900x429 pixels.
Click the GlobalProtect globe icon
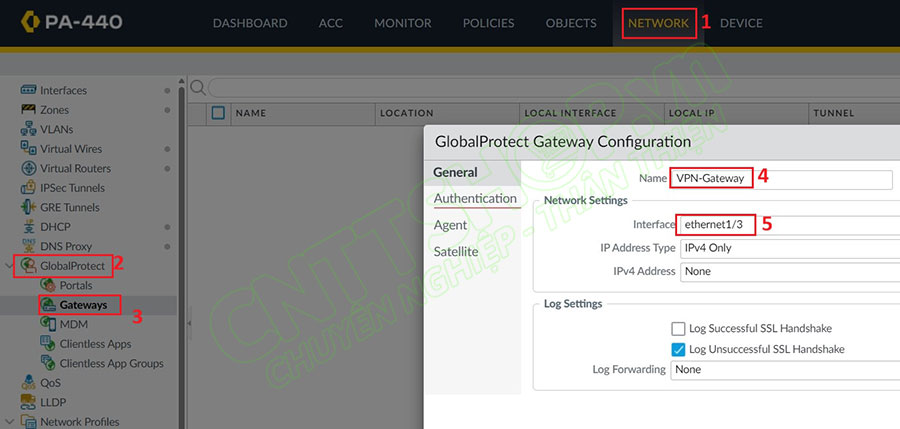(x=28, y=266)
